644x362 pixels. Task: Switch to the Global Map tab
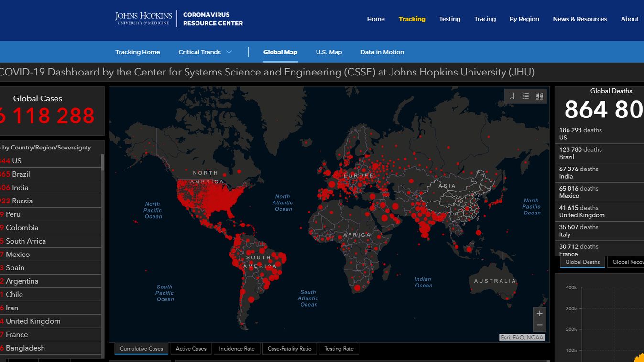pyautogui.click(x=280, y=52)
